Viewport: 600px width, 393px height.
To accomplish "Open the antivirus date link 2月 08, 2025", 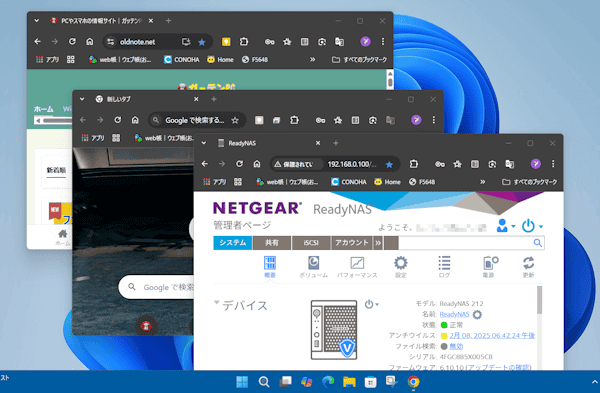I will (x=492, y=336).
